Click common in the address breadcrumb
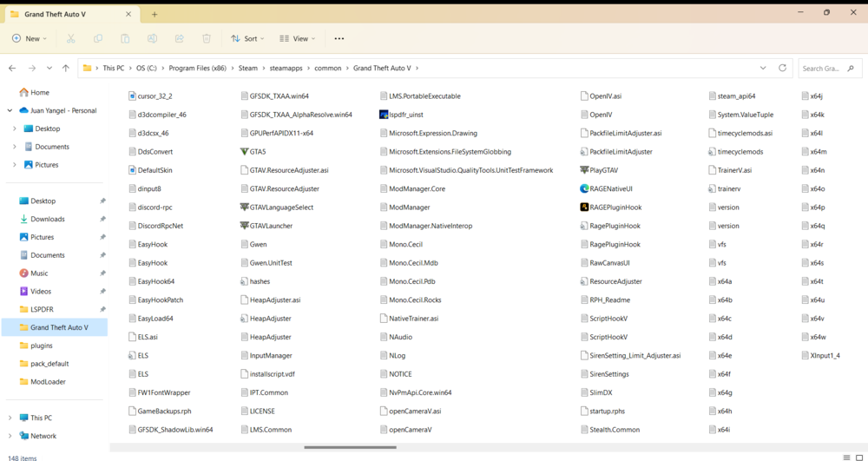Image resolution: width=868 pixels, height=461 pixels. click(328, 68)
